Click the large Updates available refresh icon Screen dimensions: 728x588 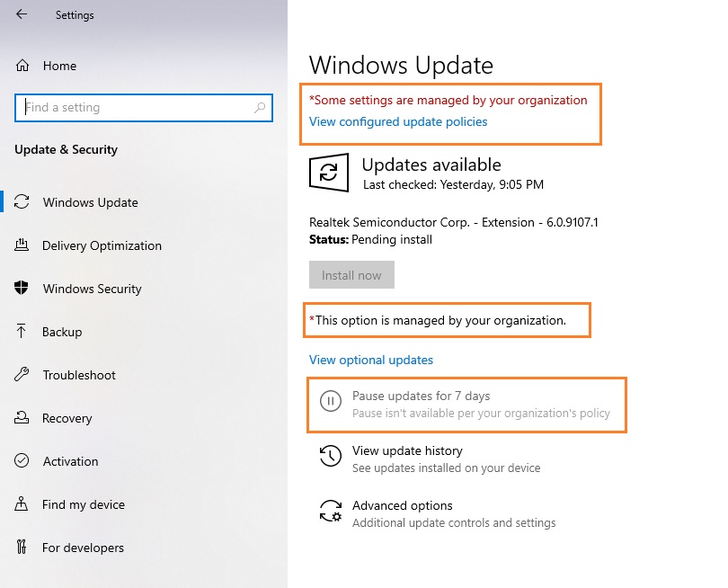point(329,173)
